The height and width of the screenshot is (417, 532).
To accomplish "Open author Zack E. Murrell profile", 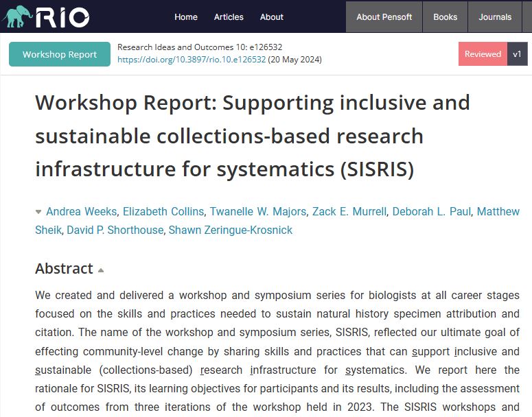I will coord(349,211).
